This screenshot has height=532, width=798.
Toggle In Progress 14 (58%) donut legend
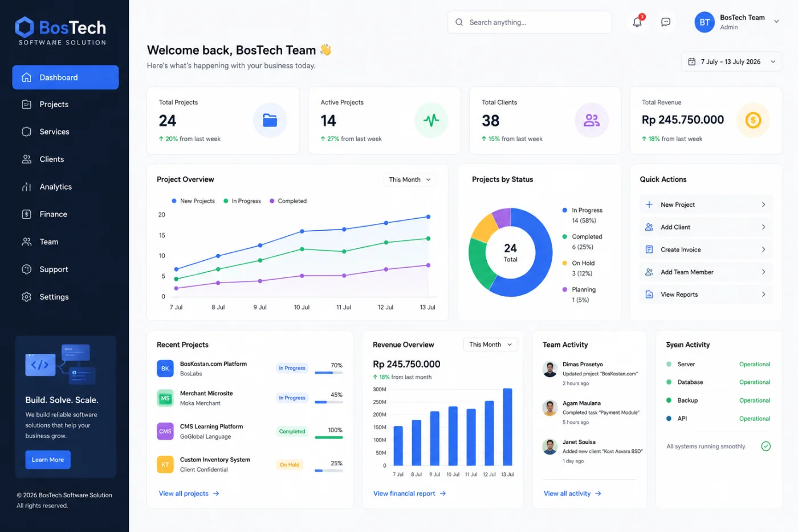coord(582,215)
